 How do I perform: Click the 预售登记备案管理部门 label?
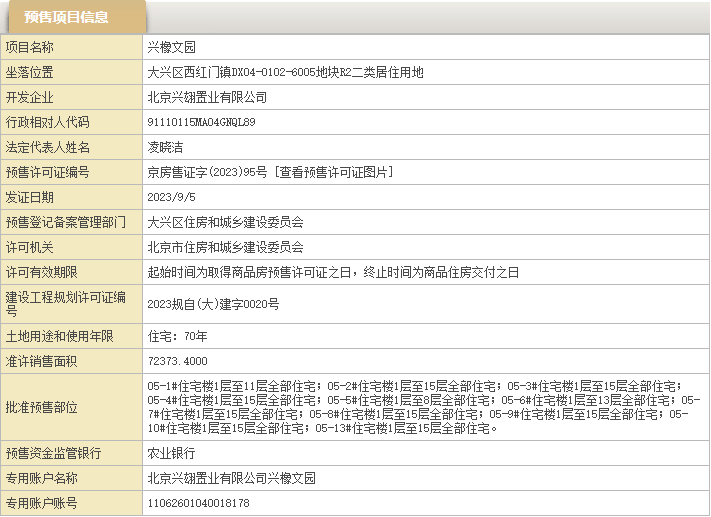coord(65,222)
